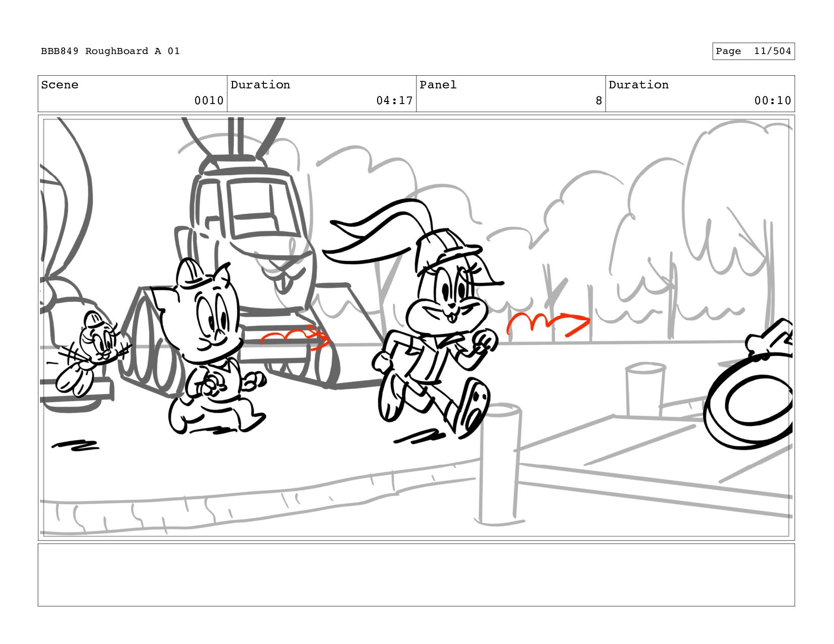
Task: Click the panel number '8'
Action: coord(599,101)
